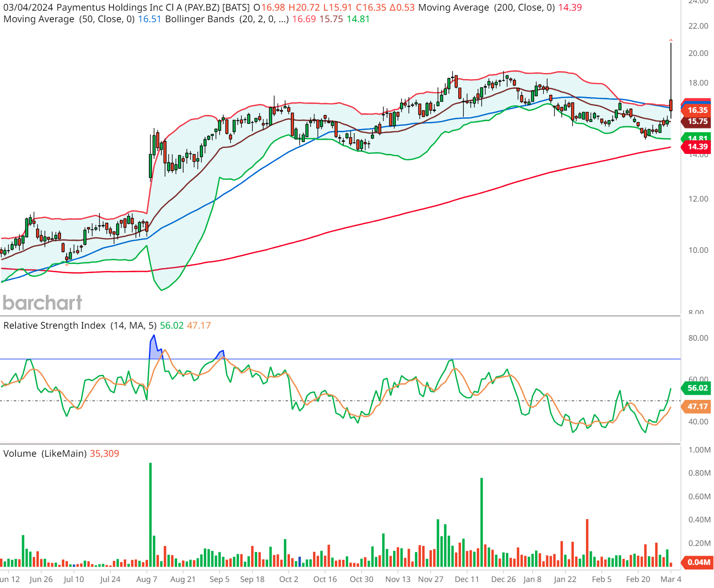
Task: Click the Open value O16.98 in header
Action: (x=270, y=7)
